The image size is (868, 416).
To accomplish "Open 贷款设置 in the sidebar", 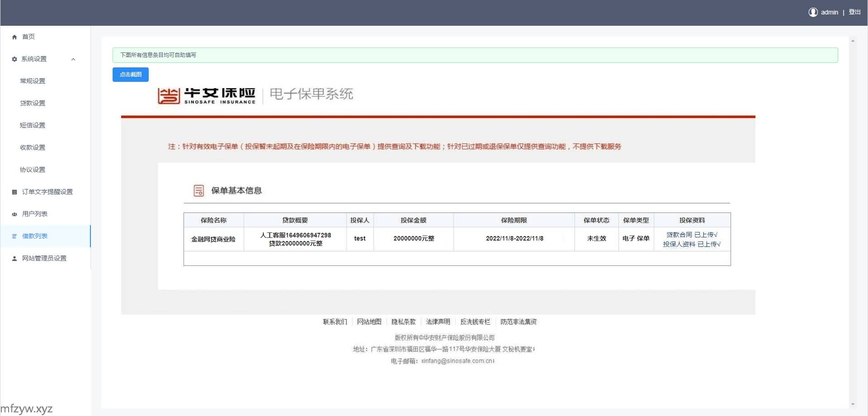I will [x=33, y=103].
